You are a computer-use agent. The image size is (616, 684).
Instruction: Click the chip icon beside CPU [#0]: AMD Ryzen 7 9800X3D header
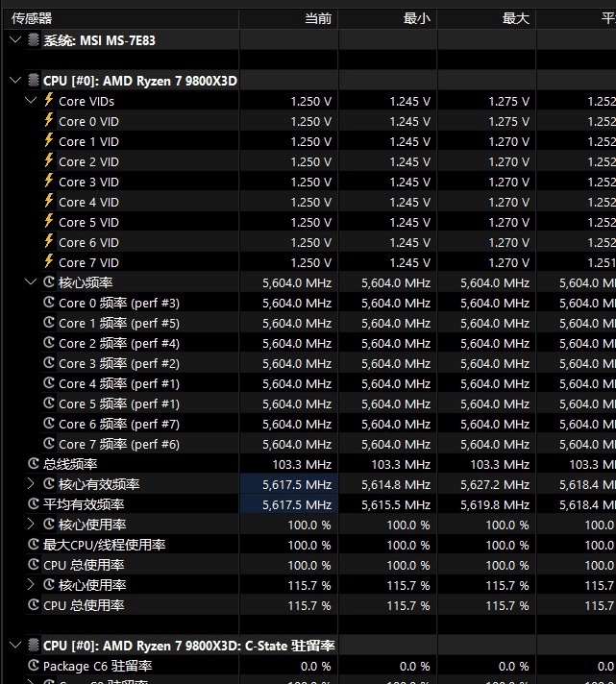point(34,81)
